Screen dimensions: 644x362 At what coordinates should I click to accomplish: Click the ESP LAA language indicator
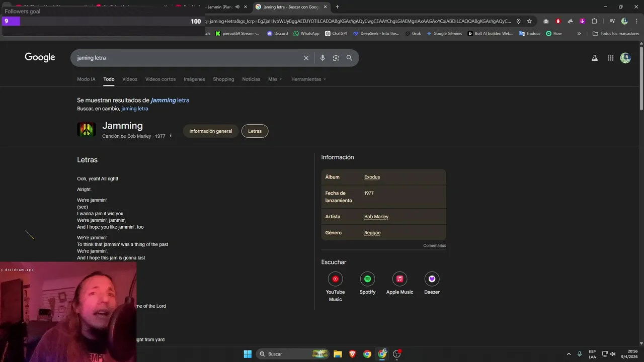click(x=592, y=354)
